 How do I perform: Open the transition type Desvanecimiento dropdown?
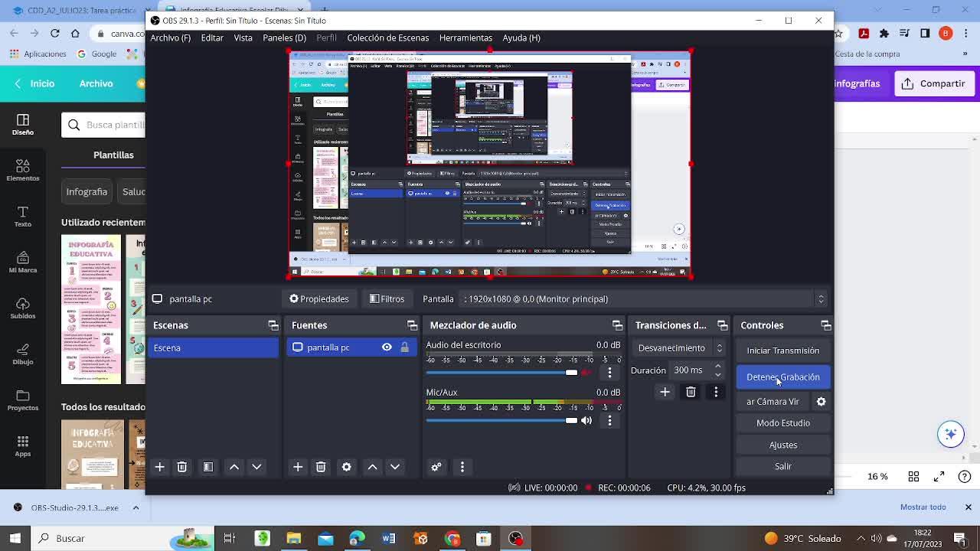(x=678, y=348)
